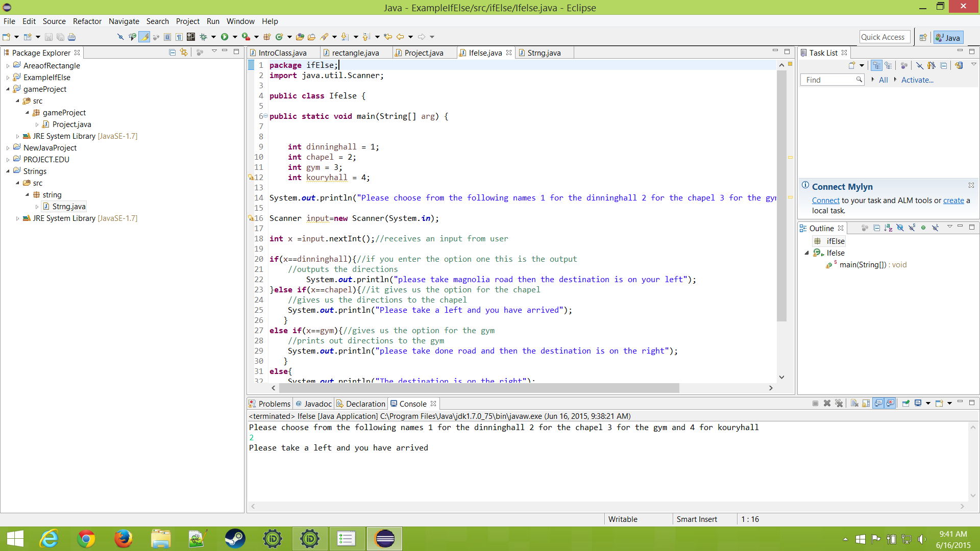Click Remove All Terminated Launches in Console
The width and height of the screenshot is (980, 551).
point(839,404)
